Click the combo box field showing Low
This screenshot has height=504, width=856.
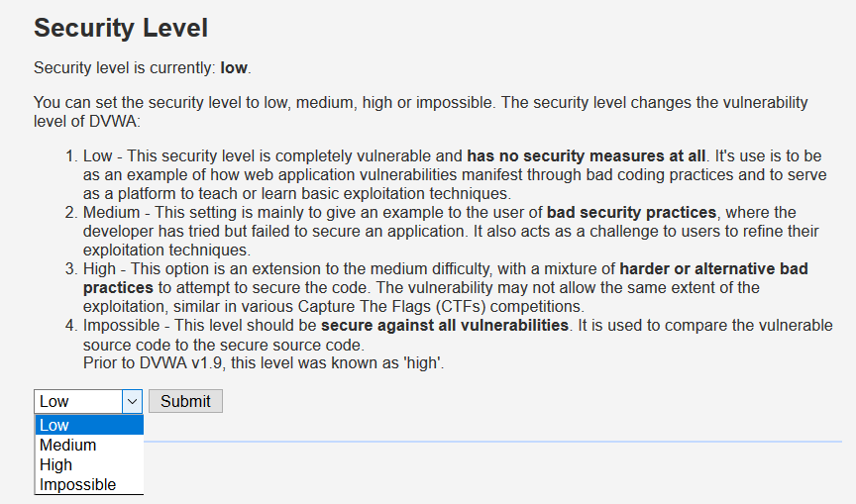pyautogui.click(x=77, y=401)
